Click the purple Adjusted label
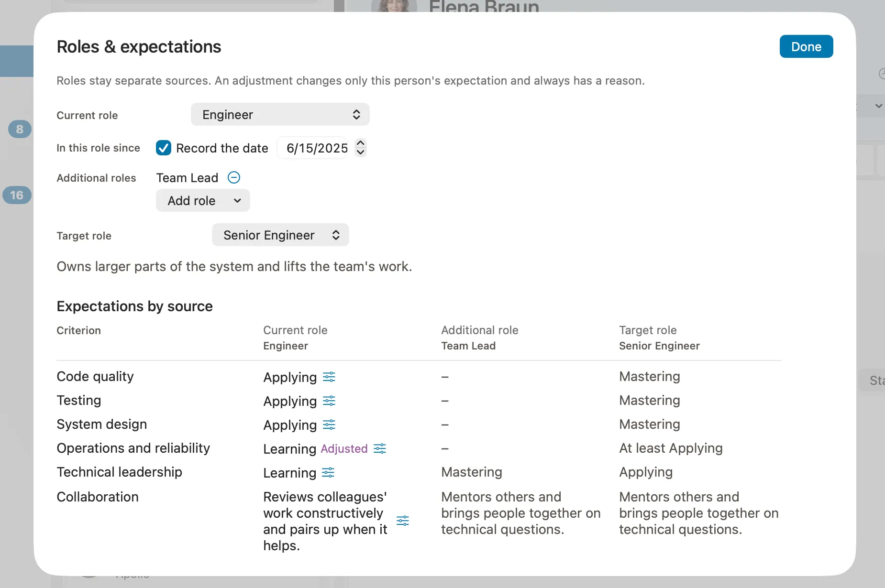 pyautogui.click(x=344, y=448)
